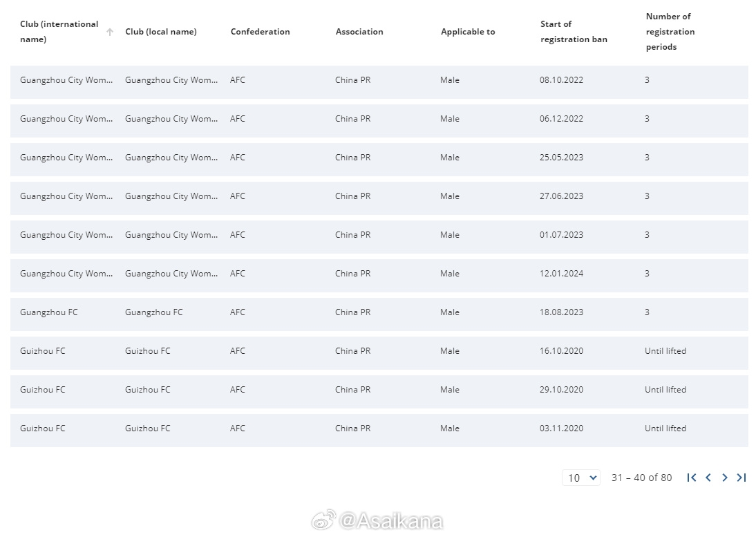756x537 pixels.
Task: Jump to last page of results
Action: tap(741, 478)
